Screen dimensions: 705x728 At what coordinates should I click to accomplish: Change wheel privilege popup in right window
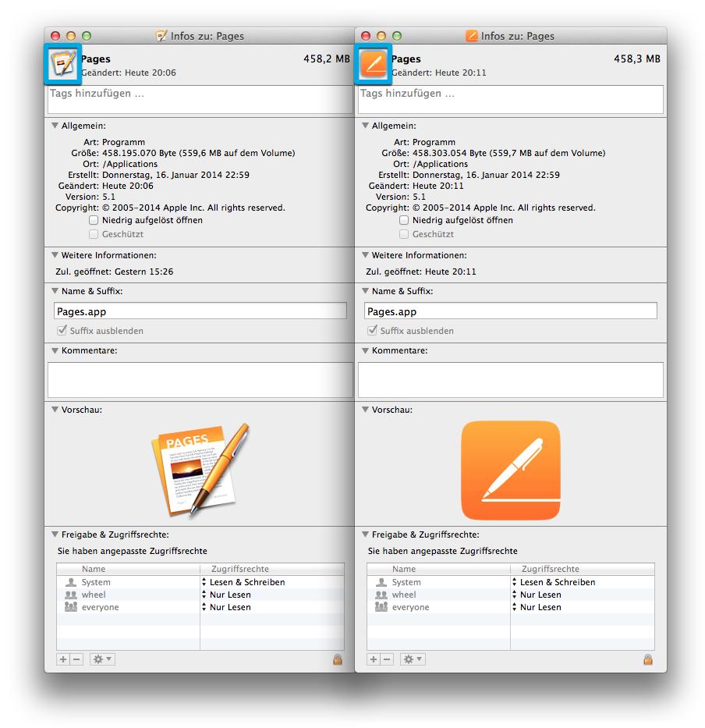click(x=537, y=595)
